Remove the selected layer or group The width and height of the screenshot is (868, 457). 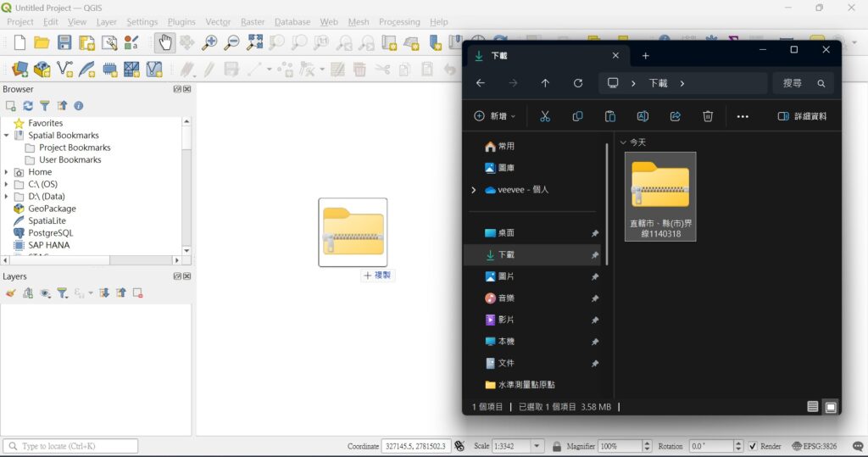(x=138, y=293)
